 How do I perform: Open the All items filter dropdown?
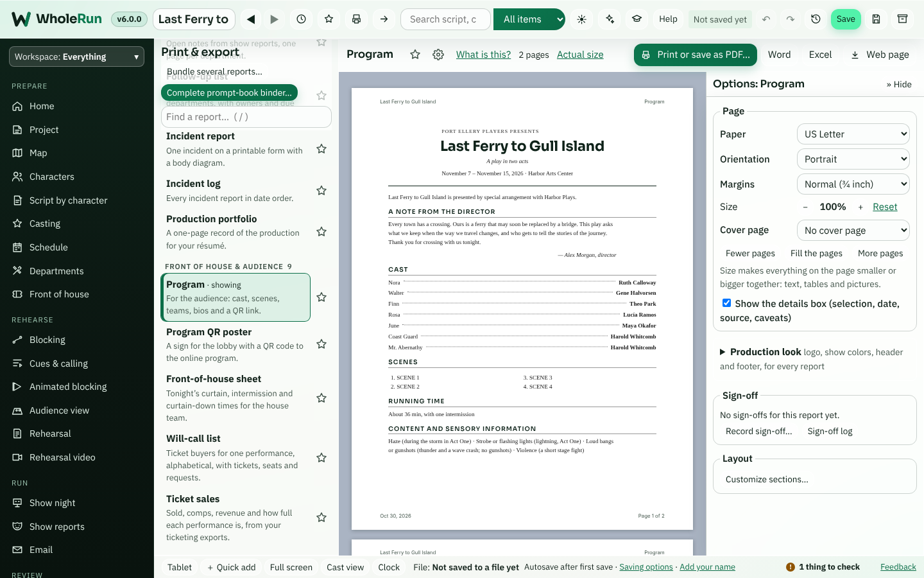(529, 19)
